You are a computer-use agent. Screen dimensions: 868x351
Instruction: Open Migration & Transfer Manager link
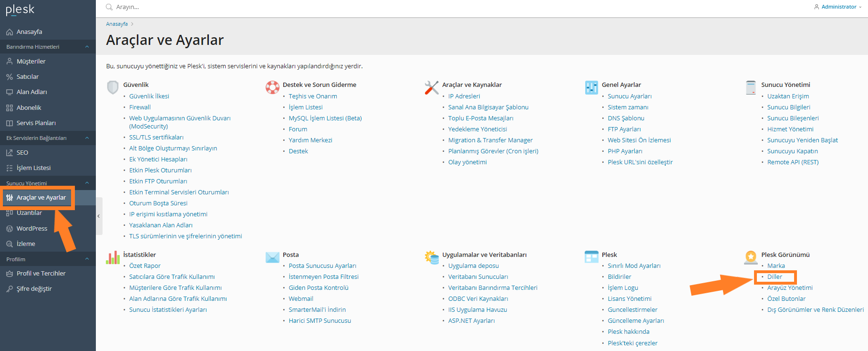coord(490,140)
